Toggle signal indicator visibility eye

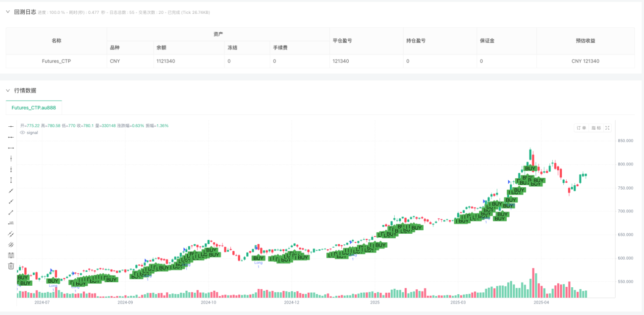[22, 133]
